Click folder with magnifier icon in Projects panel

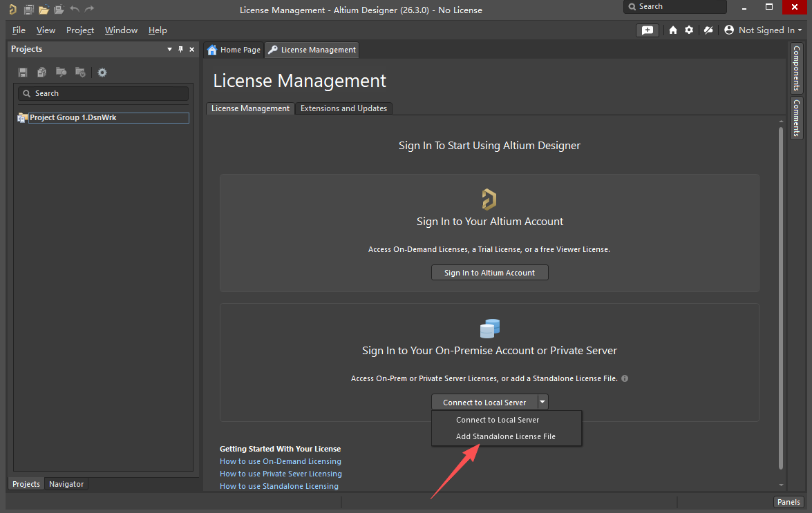(61, 72)
